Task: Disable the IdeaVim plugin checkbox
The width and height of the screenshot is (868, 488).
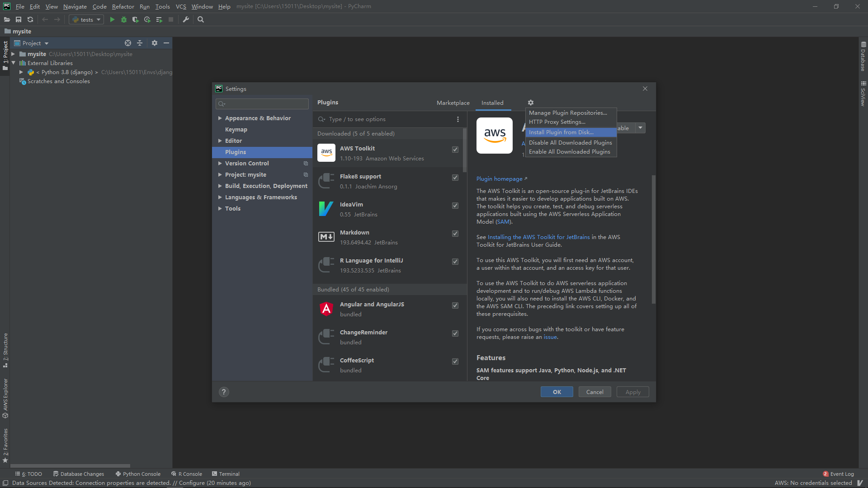Action: point(455,206)
